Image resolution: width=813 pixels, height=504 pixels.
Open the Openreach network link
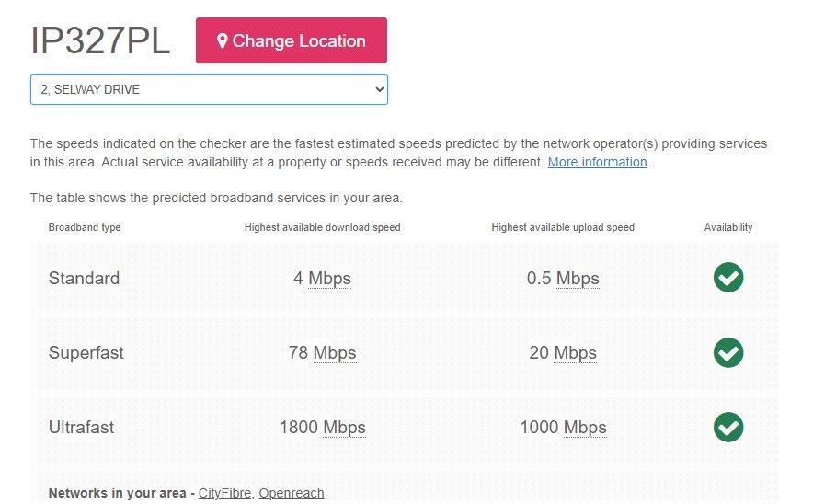[x=291, y=494]
